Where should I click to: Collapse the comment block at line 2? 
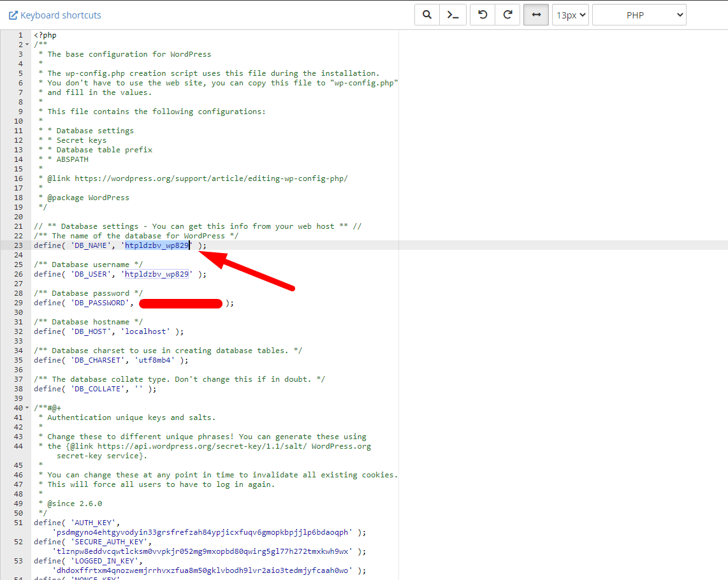tap(27, 45)
